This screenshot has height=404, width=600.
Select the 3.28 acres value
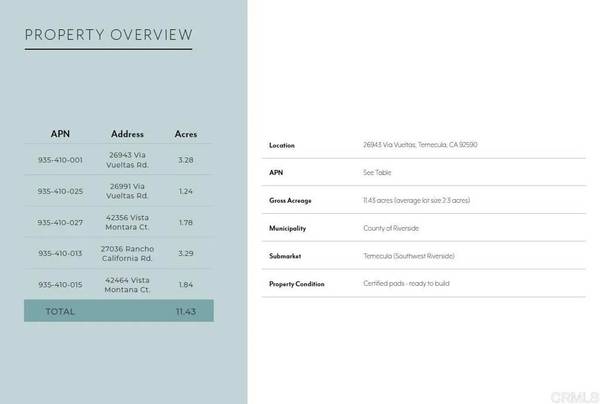185,160
